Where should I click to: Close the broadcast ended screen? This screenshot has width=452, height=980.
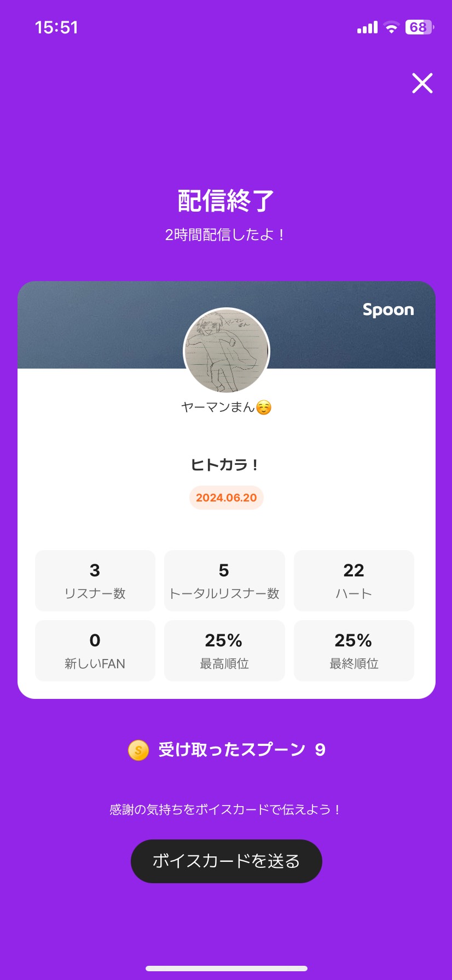(422, 83)
